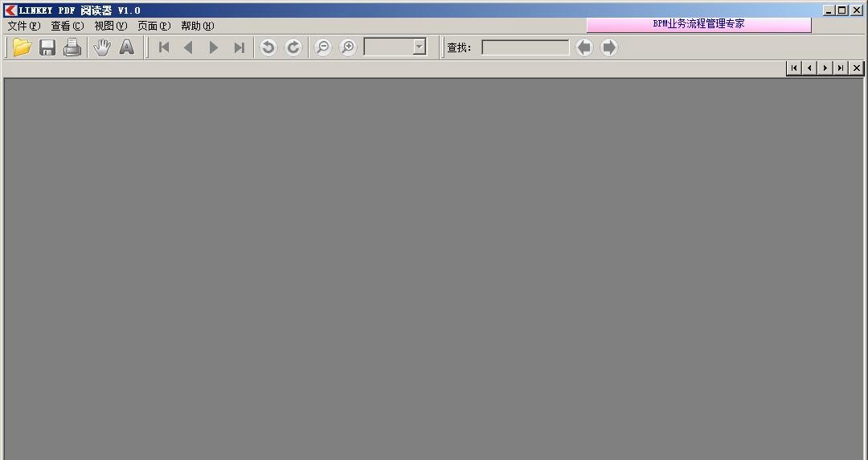Go to the previous page
Image resolution: width=868 pixels, height=460 pixels.
click(188, 47)
